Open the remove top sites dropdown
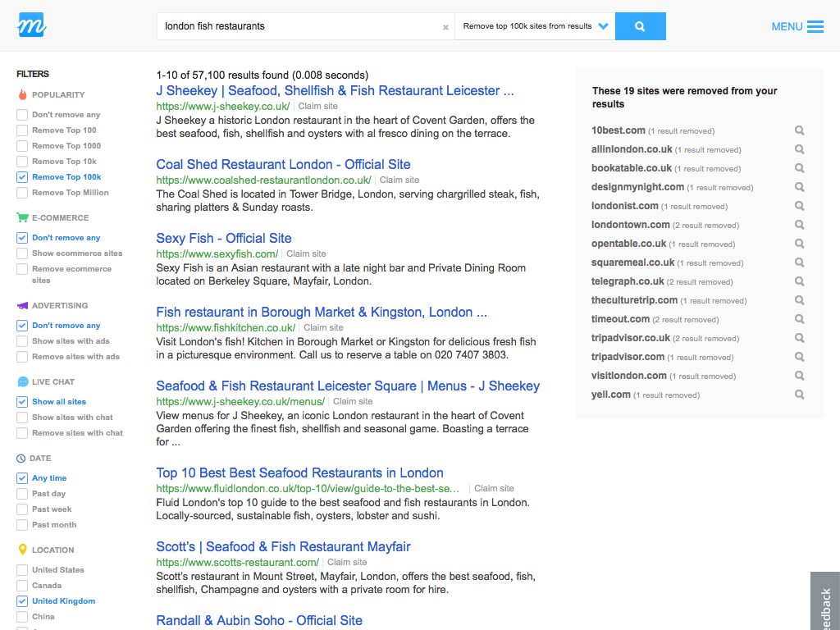 535,26
